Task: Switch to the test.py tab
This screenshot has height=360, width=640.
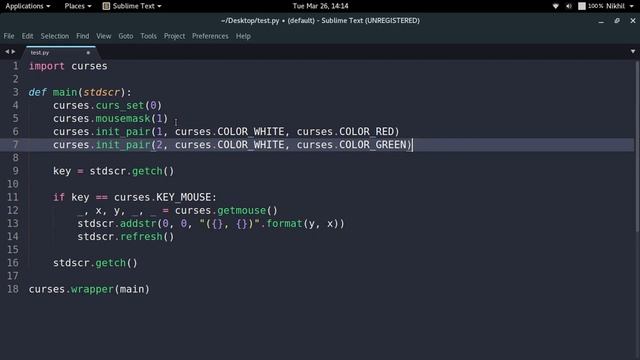Action: [x=60, y=52]
